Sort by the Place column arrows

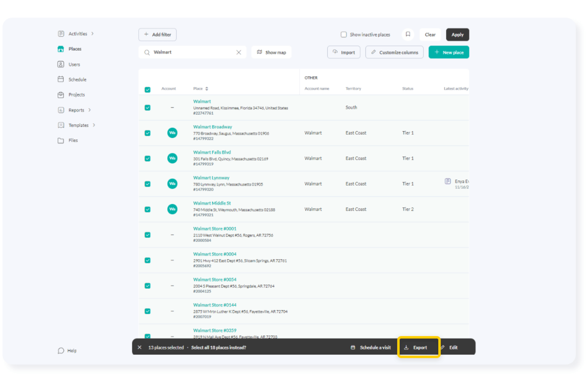(207, 89)
